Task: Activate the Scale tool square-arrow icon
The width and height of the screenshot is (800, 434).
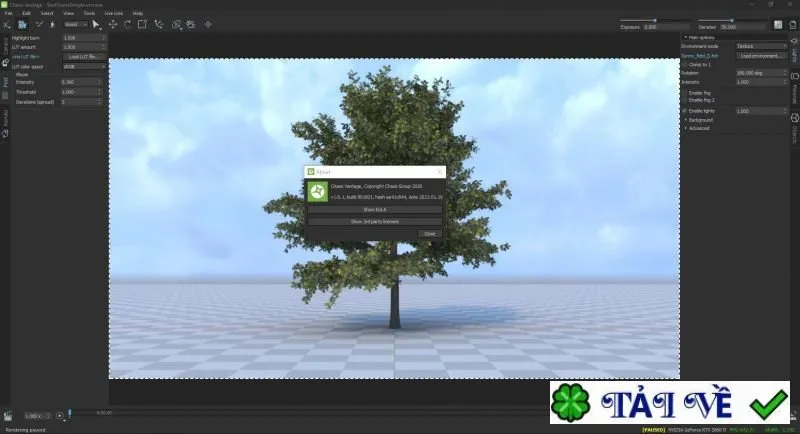Action: [142, 24]
